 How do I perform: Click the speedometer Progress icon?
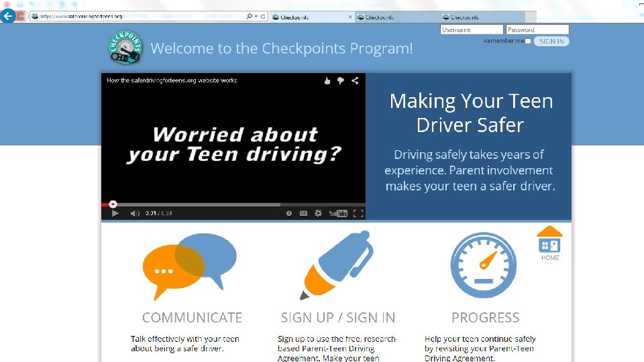pyautogui.click(x=484, y=265)
